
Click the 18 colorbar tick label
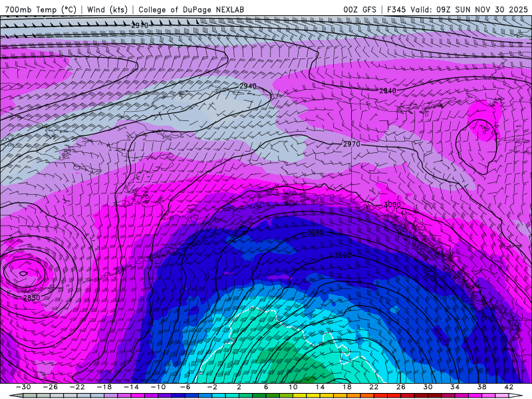(x=347, y=387)
